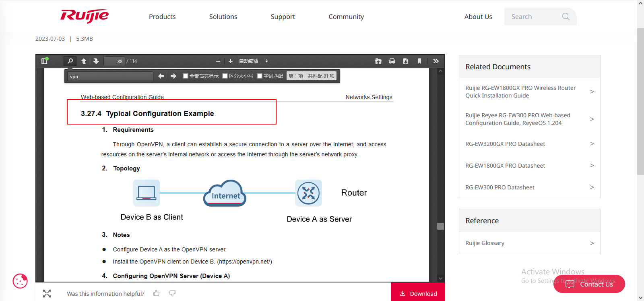Click the Device A router icon in topology
644x301 pixels.
(x=308, y=193)
